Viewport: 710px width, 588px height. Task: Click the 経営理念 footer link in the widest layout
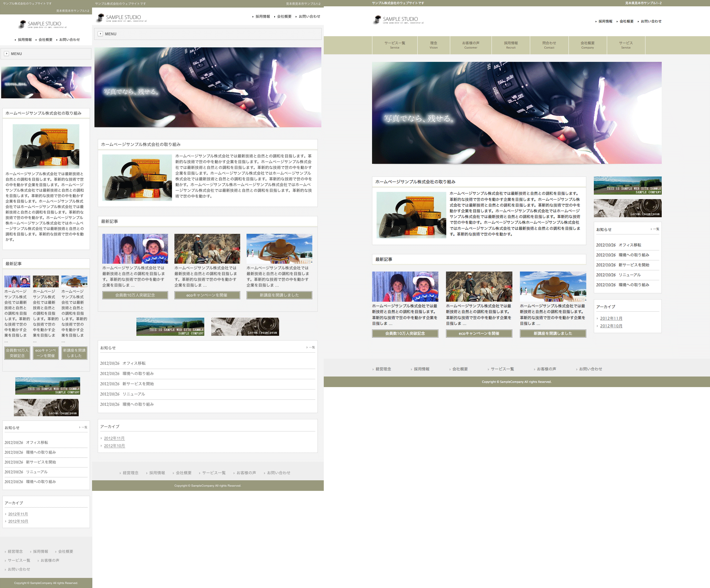coord(383,369)
